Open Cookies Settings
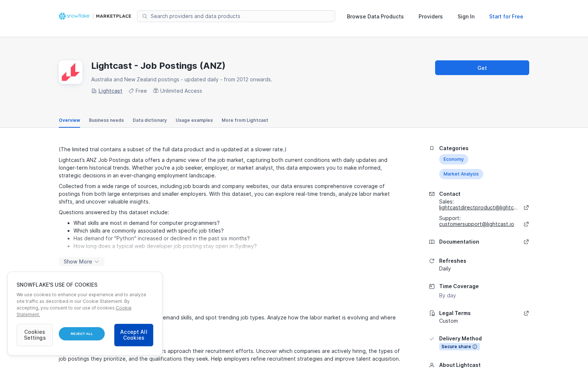 click(35, 335)
